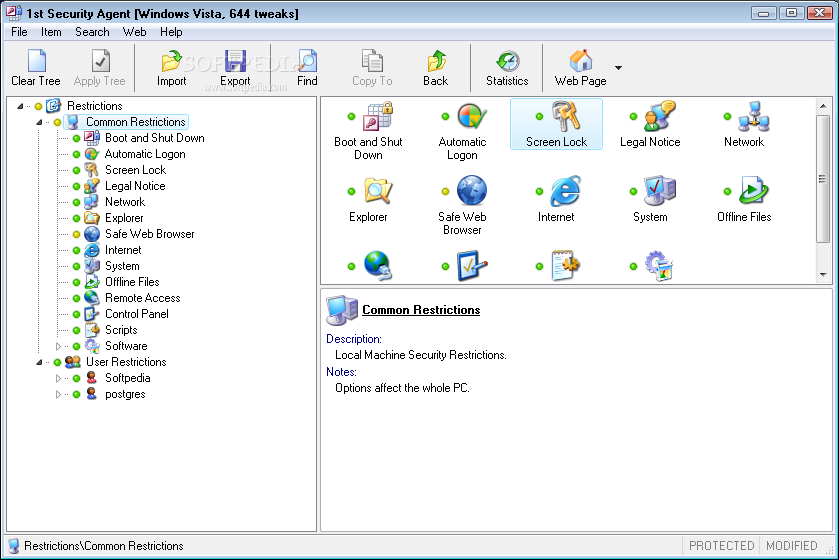Select Offline Files in the tree

(x=132, y=282)
